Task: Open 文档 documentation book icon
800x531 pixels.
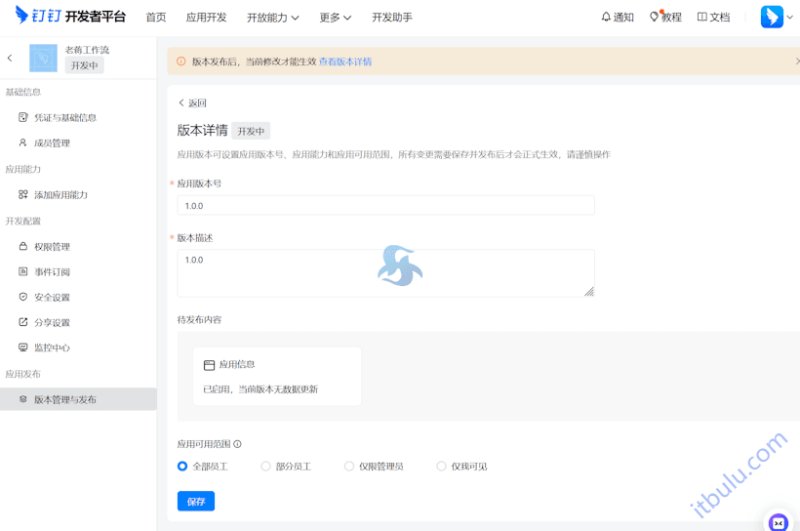Action: (714, 17)
